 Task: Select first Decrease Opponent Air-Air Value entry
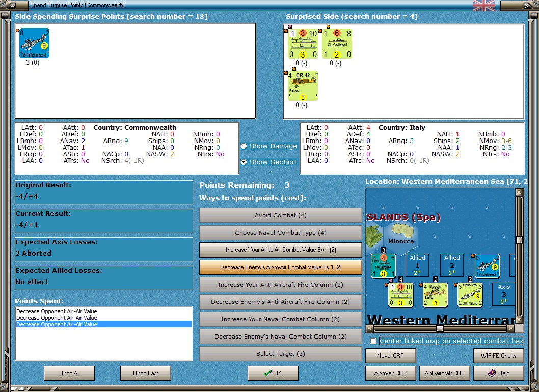(103, 311)
